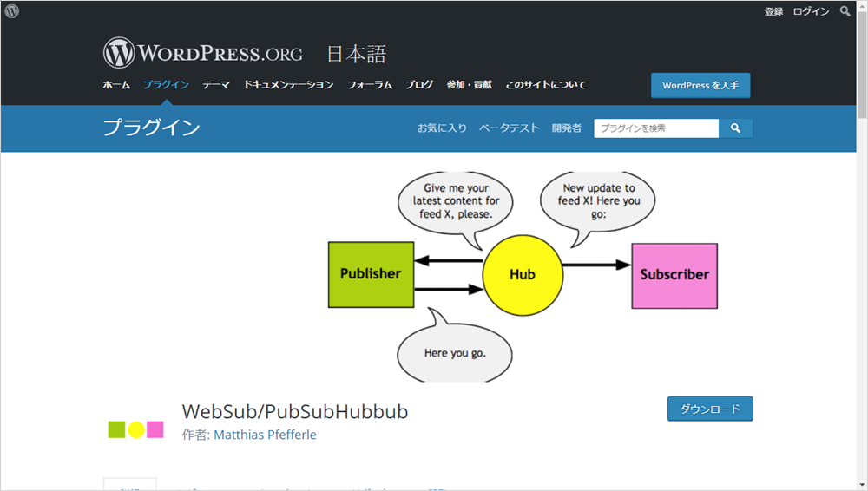Click the WebSub plugin colored shapes icon
The width and height of the screenshot is (868, 491).
coord(135,429)
